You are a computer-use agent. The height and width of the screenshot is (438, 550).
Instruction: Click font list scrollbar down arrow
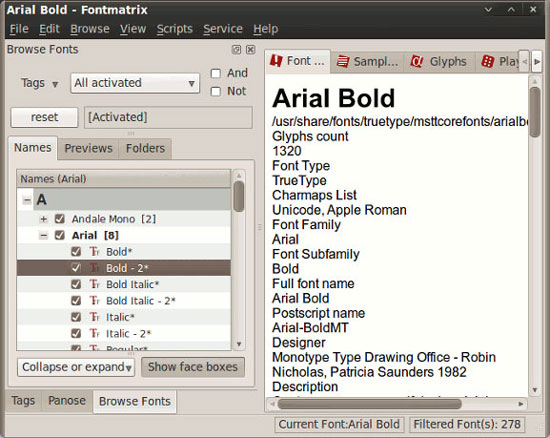point(239,344)
